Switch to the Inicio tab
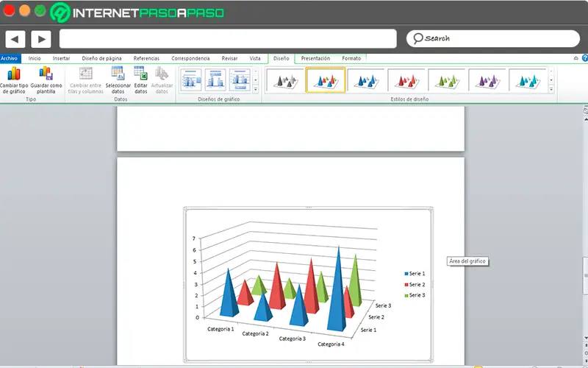This screenshot has height=368, width=588. pyautogui.click(x=35, y=59)
